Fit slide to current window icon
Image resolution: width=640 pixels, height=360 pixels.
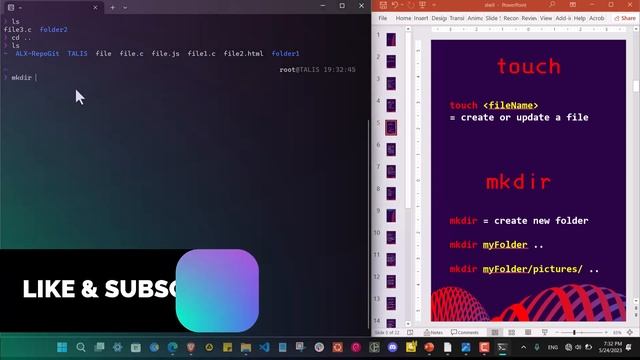point(630,333)
